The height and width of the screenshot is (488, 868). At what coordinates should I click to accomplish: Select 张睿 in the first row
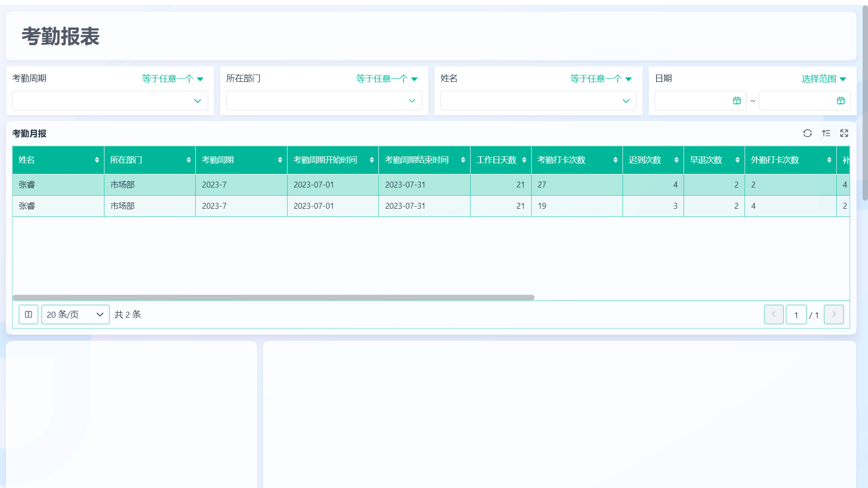coord(27,185)
